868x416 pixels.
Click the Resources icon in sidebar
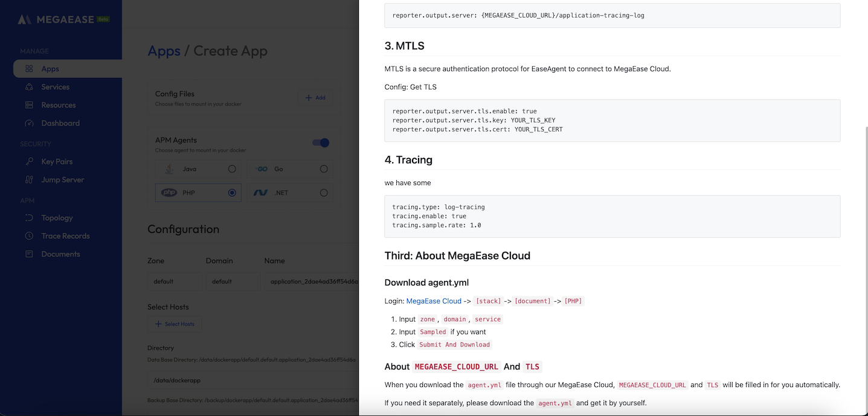(x=29, y=105)
